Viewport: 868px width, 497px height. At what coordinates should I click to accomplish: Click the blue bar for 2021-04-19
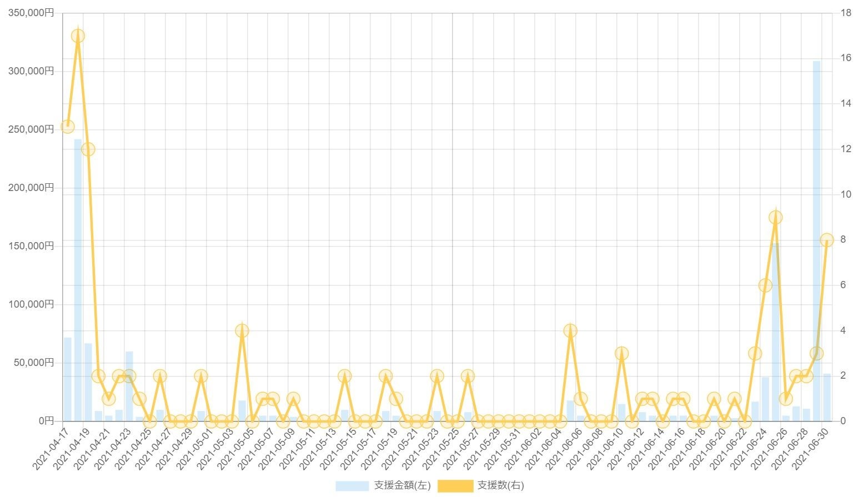(88, 382)
